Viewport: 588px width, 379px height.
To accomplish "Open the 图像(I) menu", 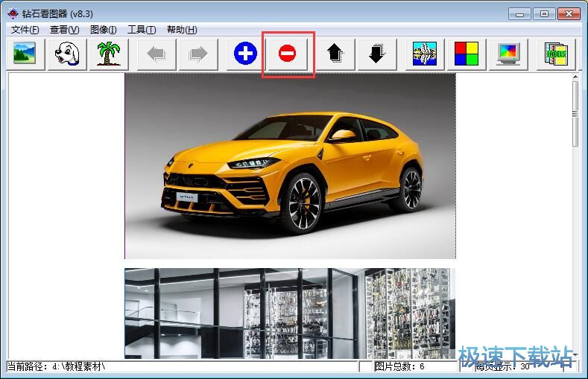I will click(x=103, y=30).
